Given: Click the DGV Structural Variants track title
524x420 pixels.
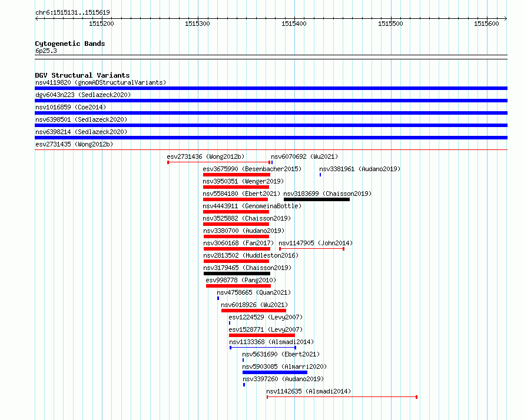Looking at the screenshot, I should point(82,75).
